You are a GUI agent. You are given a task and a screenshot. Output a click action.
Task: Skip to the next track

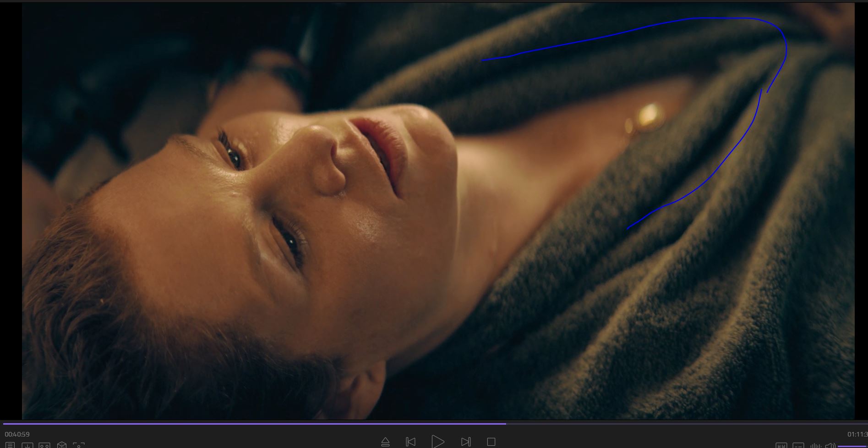pos(466,442)
